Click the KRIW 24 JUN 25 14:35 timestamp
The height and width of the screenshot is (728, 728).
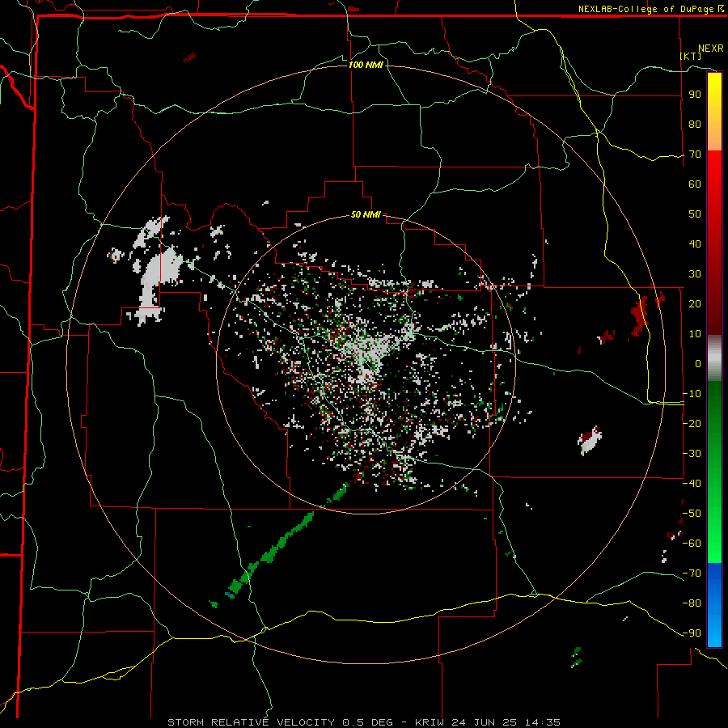coord(488,722)
